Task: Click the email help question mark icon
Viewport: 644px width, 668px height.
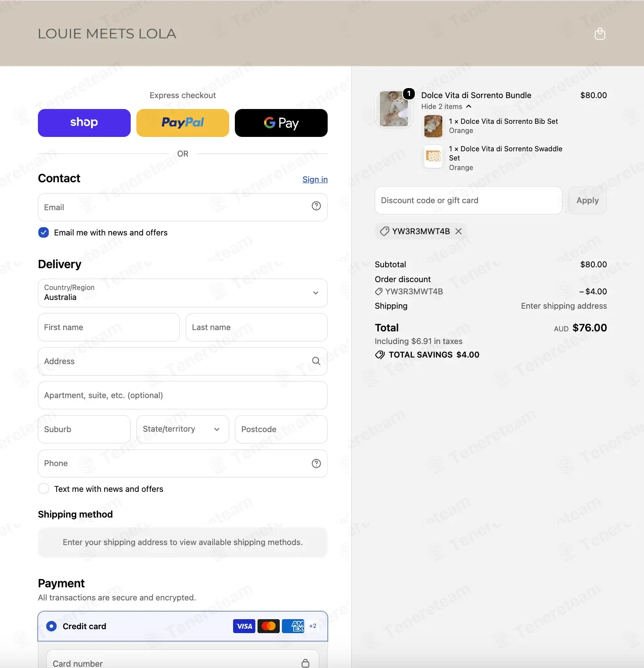Action: pyautogui.click(x=316, y=206)
